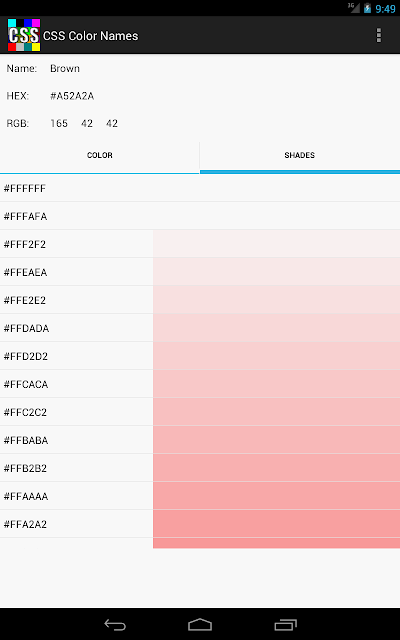This screenshot has width=400, height=640.
Task: Pick the #FFEAEA color swatch
Action: 276,272
